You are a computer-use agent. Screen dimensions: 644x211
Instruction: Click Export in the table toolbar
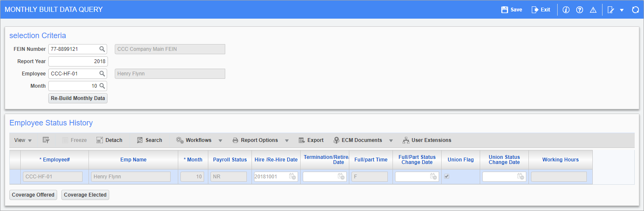point(311,140)
